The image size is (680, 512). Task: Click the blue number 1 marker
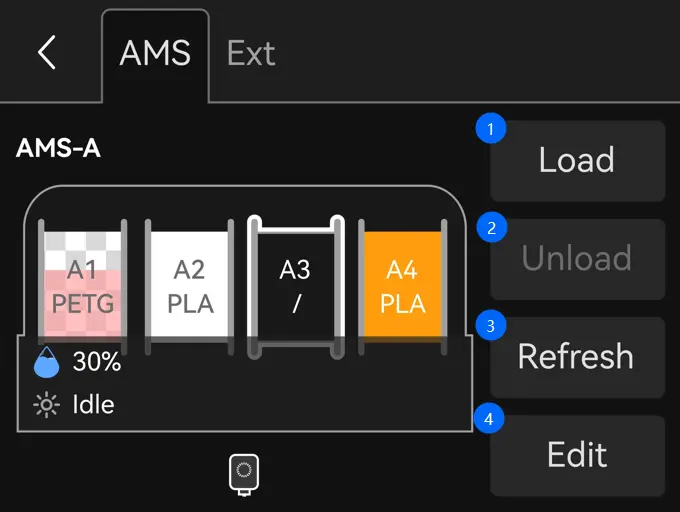pos(490,129)
